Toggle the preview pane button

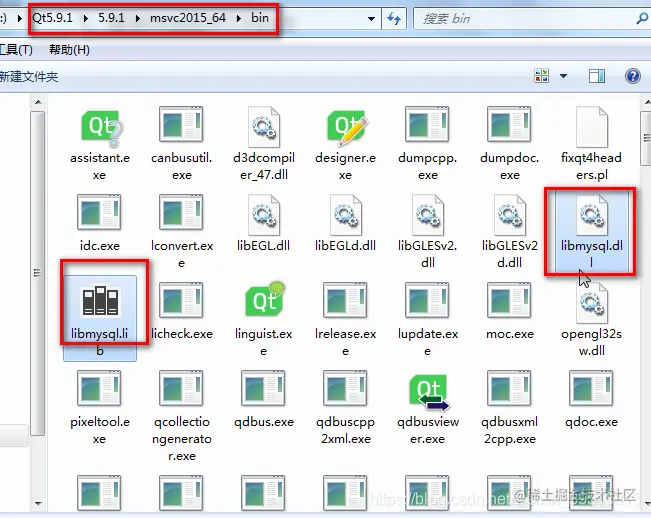[597, 76]
